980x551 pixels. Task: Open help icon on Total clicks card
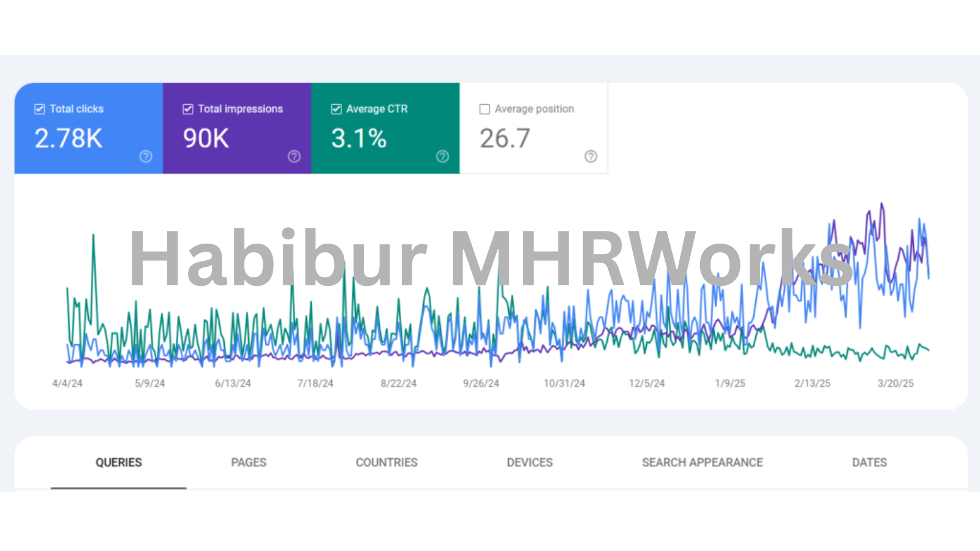click(x=146, y=157)
